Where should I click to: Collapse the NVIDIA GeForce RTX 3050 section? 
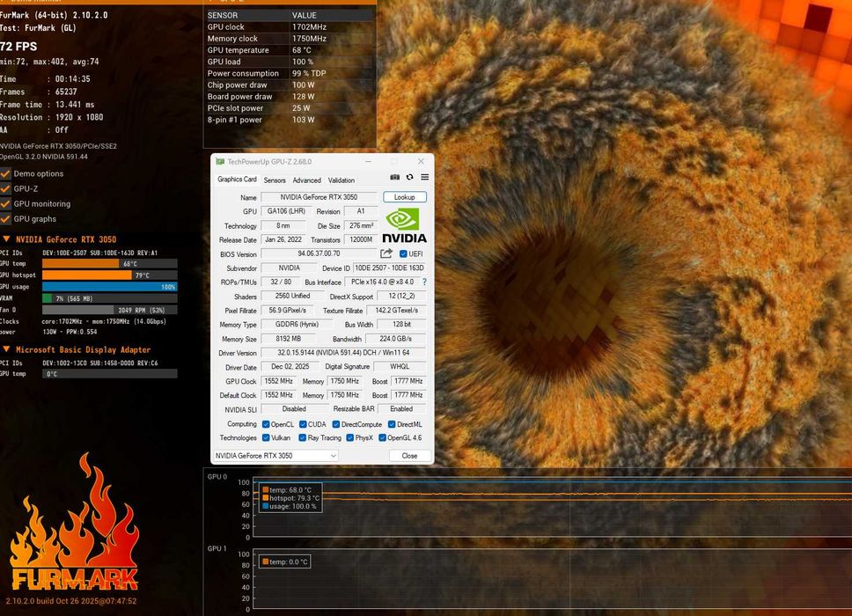pyautogui.click(x=6, y=239)
